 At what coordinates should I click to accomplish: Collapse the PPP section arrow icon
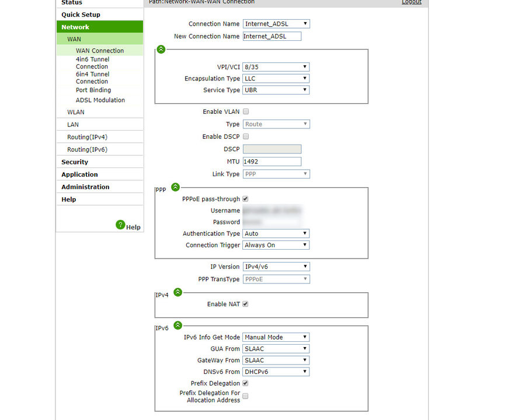point(175,187)
